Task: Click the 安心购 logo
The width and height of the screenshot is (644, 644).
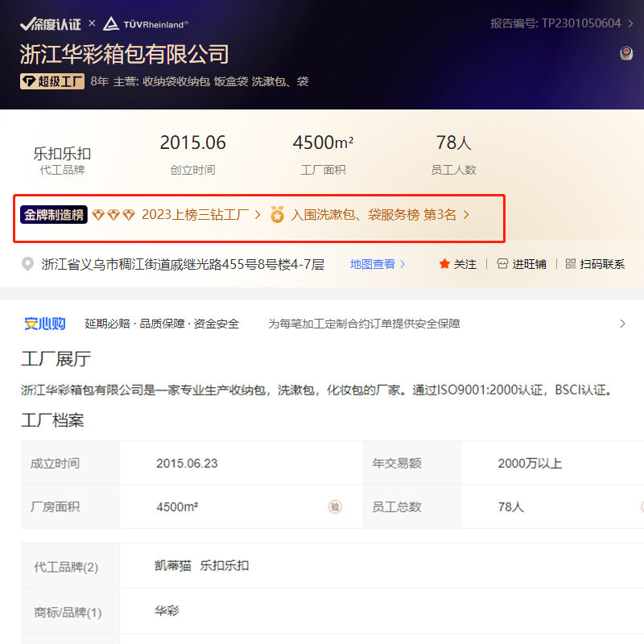Action: (45, 324)
